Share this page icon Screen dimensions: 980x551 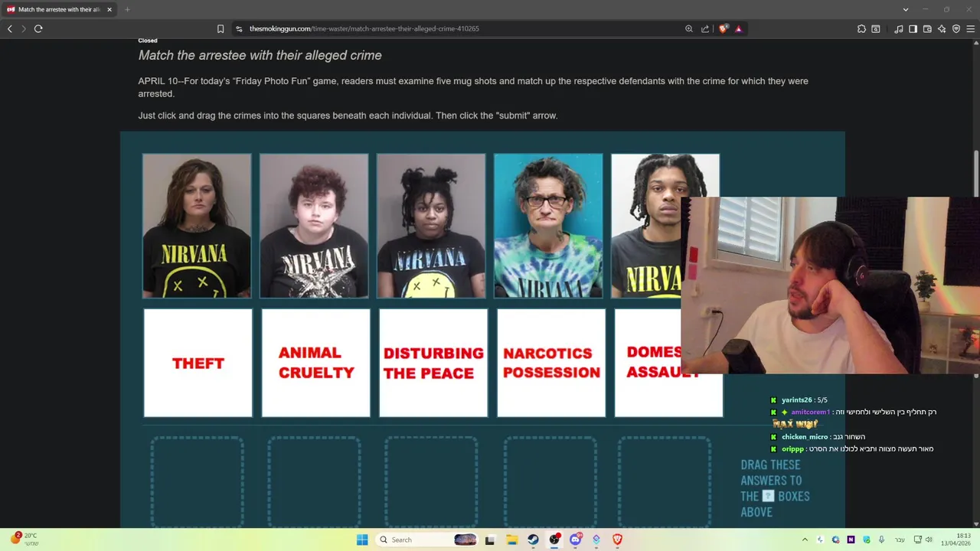tap(705, 28)
